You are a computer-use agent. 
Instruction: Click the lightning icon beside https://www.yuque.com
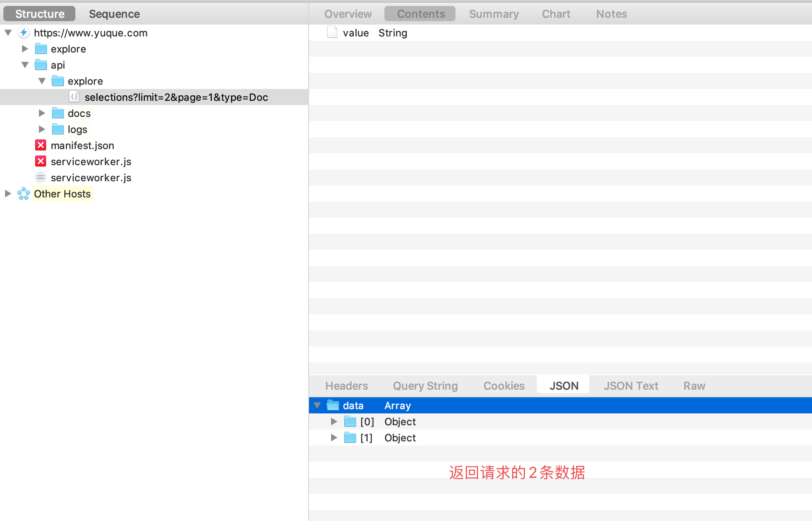pyautogui.click(x=24, y=33)
